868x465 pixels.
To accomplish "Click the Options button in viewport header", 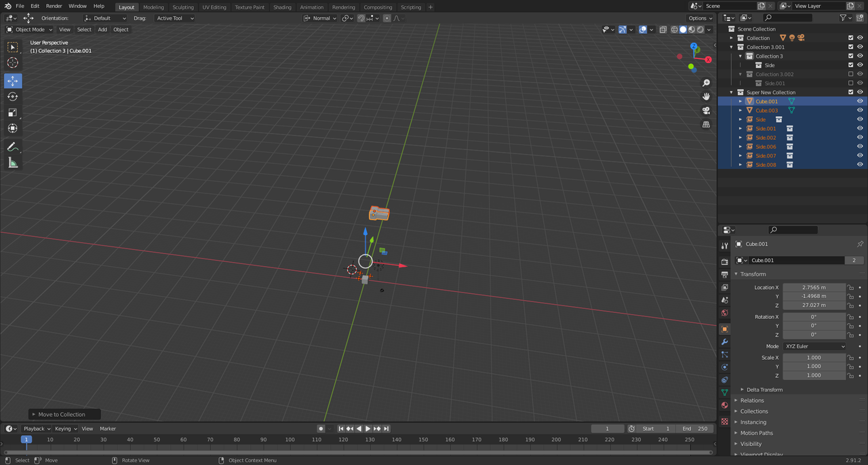I will click(701, 18).
